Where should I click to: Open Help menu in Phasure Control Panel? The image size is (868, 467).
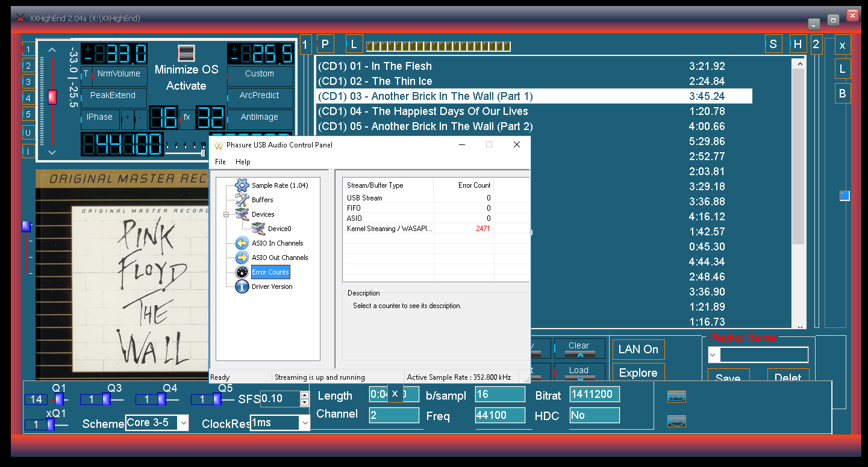(x=243, y=162)
